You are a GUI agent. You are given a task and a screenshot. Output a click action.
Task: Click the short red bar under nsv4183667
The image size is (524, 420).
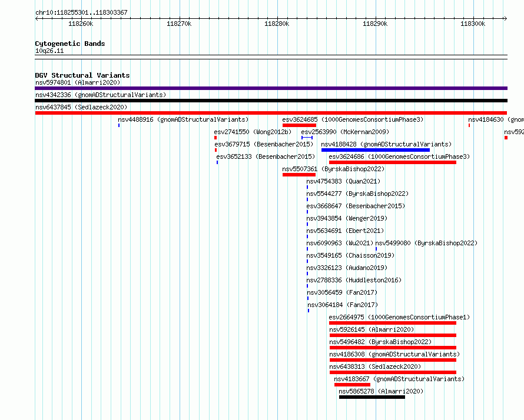pyautogui.click(x=352, y=385)
